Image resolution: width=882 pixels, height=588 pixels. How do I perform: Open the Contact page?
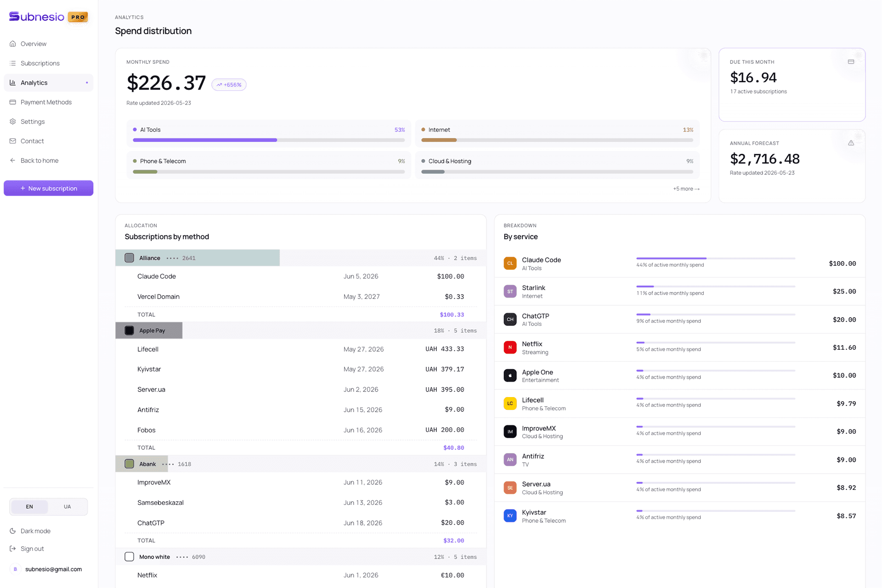pos(49,141)
